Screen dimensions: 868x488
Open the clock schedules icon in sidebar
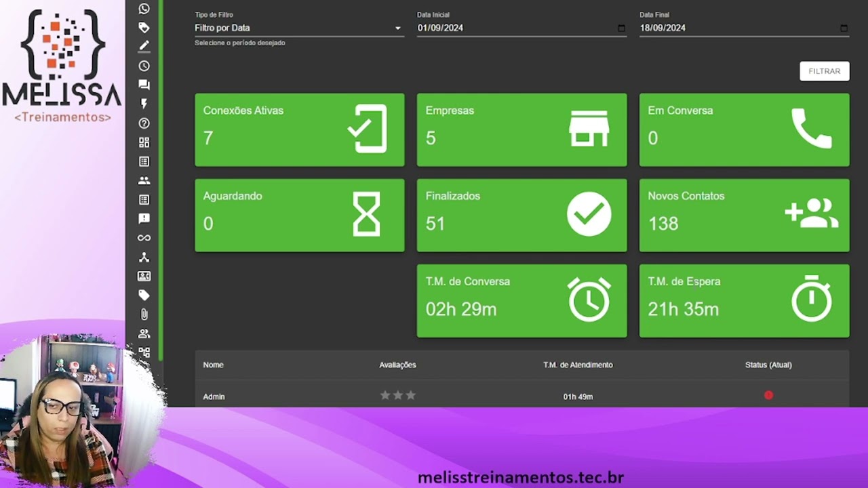coord(144,66)
